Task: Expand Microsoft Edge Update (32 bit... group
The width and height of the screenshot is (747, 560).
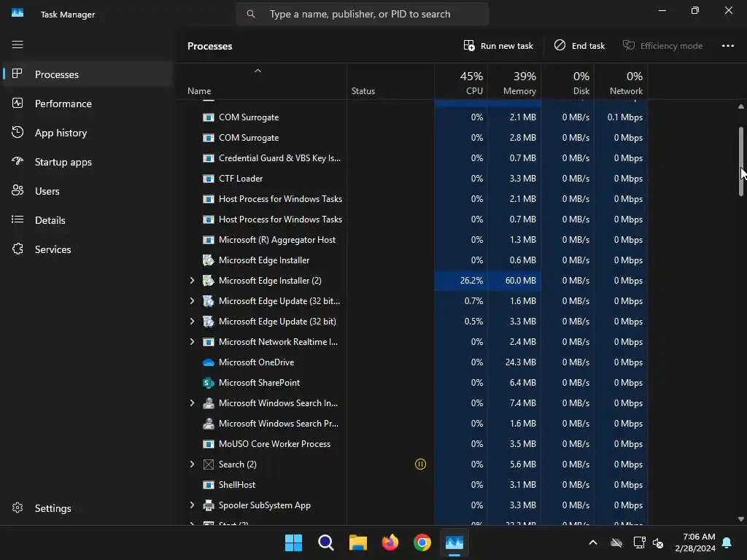Action: (192, 301)
